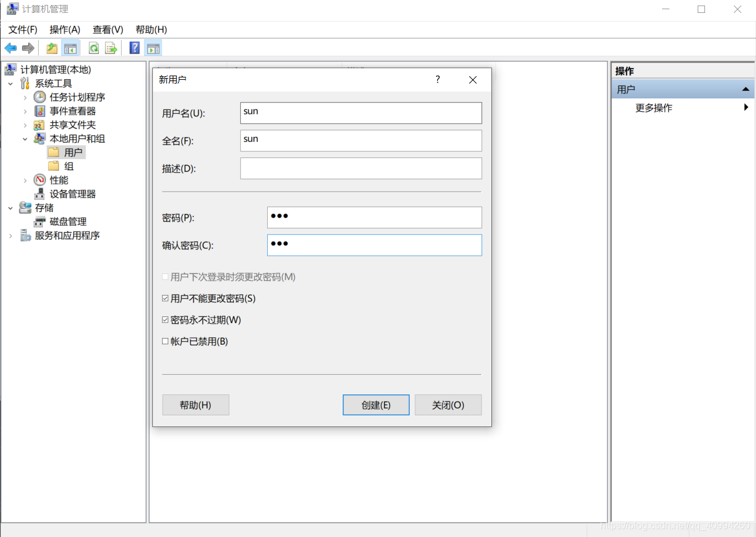This screenshot has width=756, height=537.
Task: Click the 帮助(H) dialog button
Action: click(195, 405)
